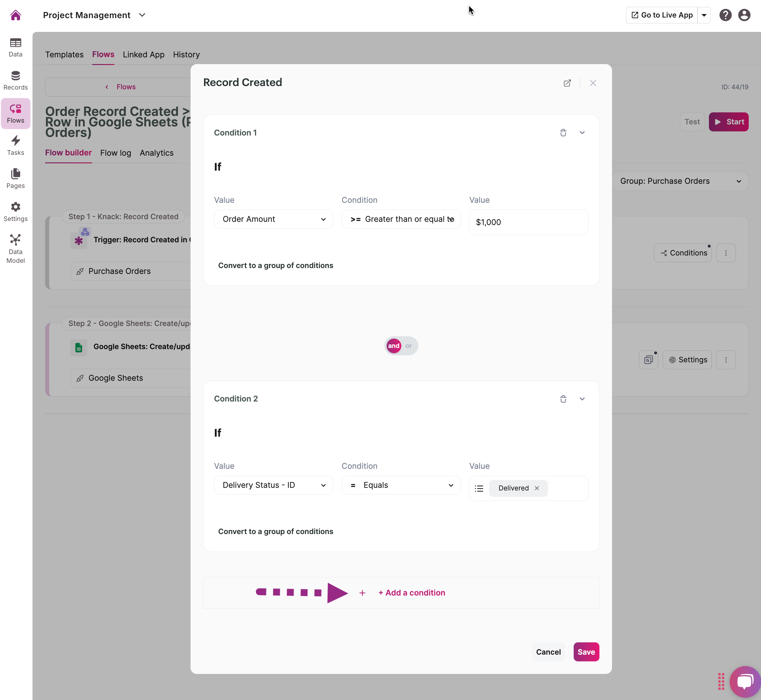Viewport: 761px width, 700px height.
Task: Switch logic toggle to 'or'
Action: (x=408, y=346)
